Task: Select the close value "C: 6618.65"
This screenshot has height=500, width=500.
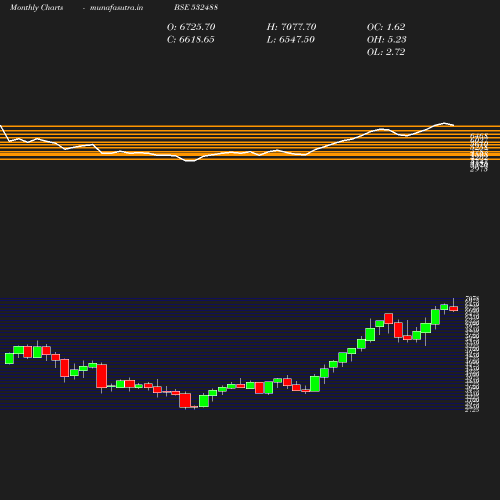Action: [x=191, y=39]
